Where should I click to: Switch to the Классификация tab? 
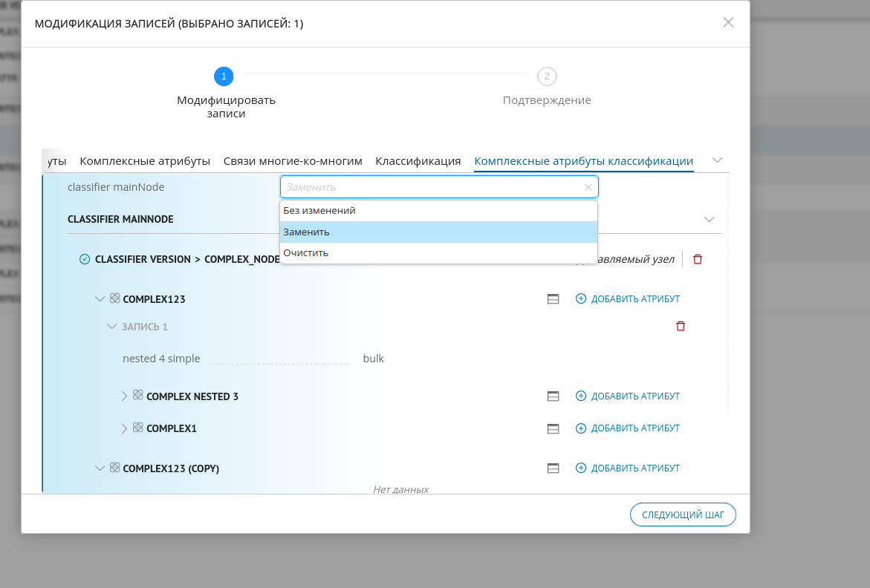point(418,160)
